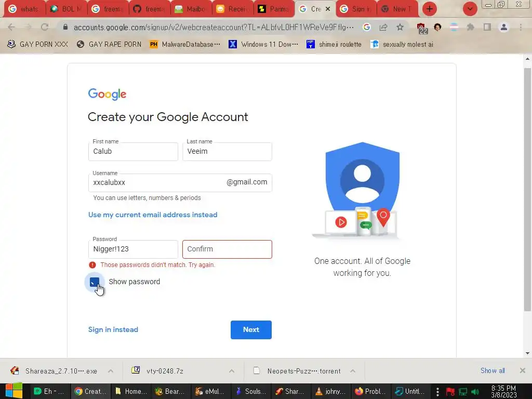
Task: Open Chrome's three-dot menu
Action: pos(521,27)
